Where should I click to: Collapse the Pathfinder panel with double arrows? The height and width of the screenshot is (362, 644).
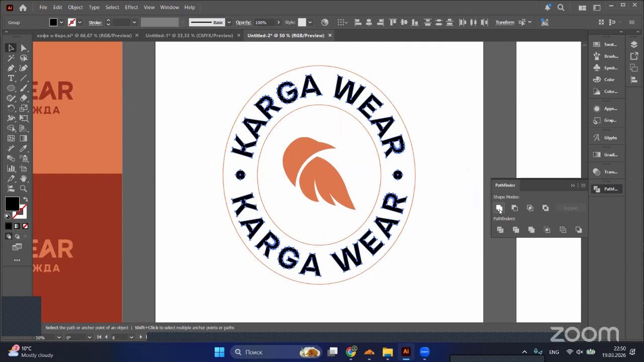click(x=573, y=186)
